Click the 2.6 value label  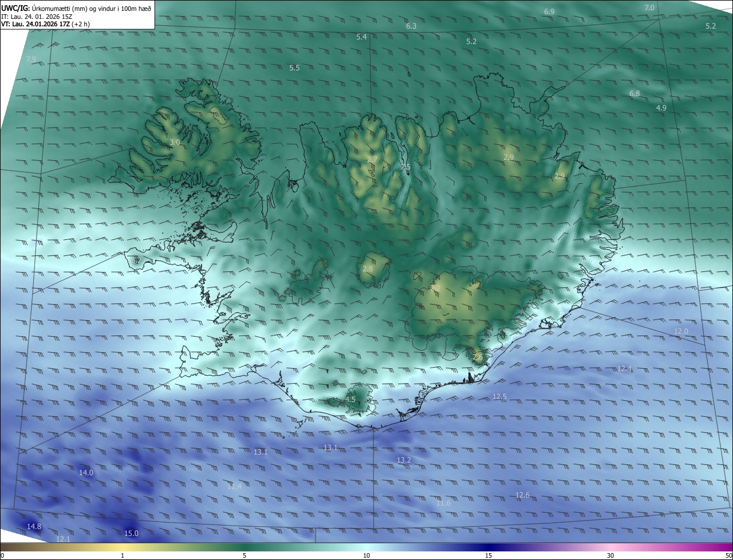pos(478,357)
